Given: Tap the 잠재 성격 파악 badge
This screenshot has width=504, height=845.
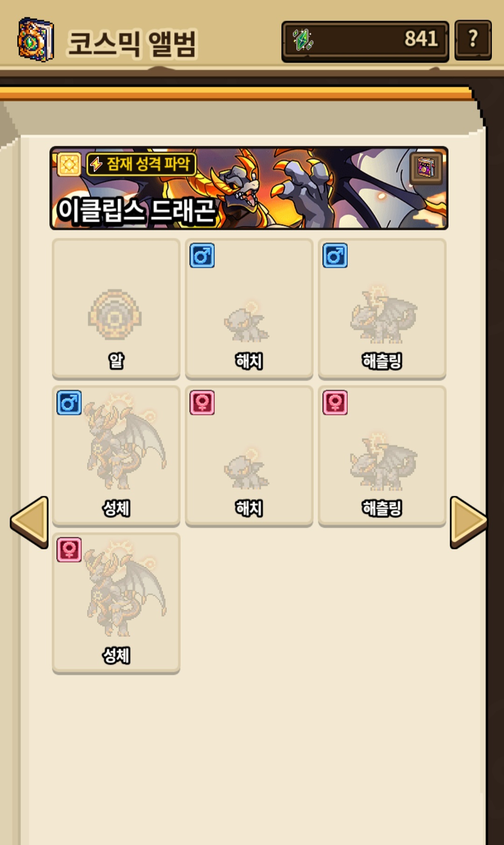Looking at the screenshot, I should (141, 164).
